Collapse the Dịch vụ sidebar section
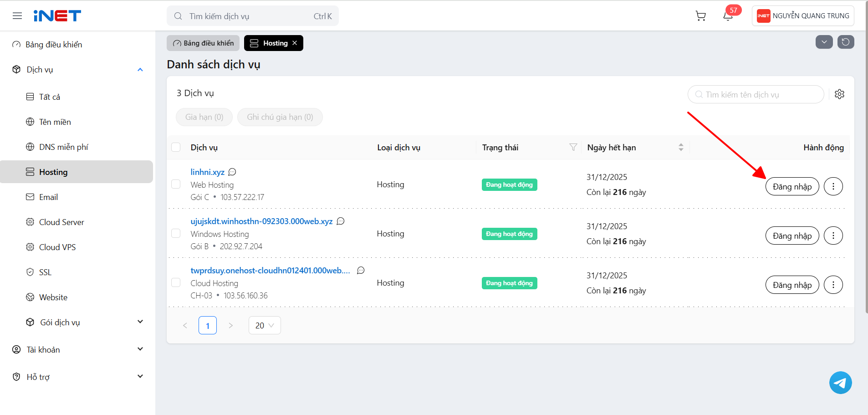The height and width of the screenshot is (415, 868). pyautogui.click(x=140, y=70)
